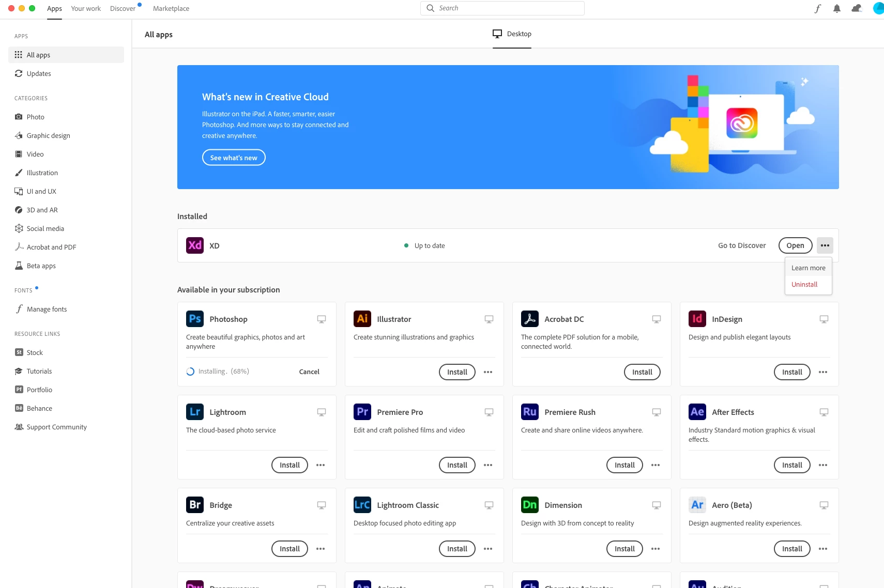
Task: Click the Photoshop app icon
Action: pyautogui.click(x=195, y=319)
